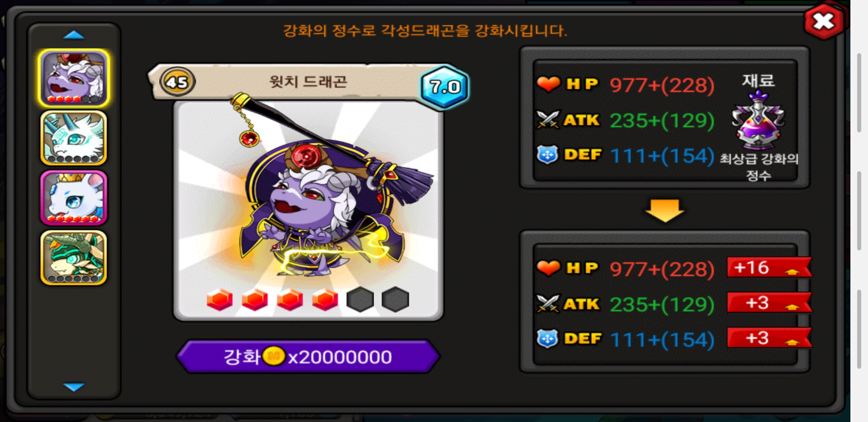
Task: Click the last empty gray gem slot
Action: [x=395, y=300]
